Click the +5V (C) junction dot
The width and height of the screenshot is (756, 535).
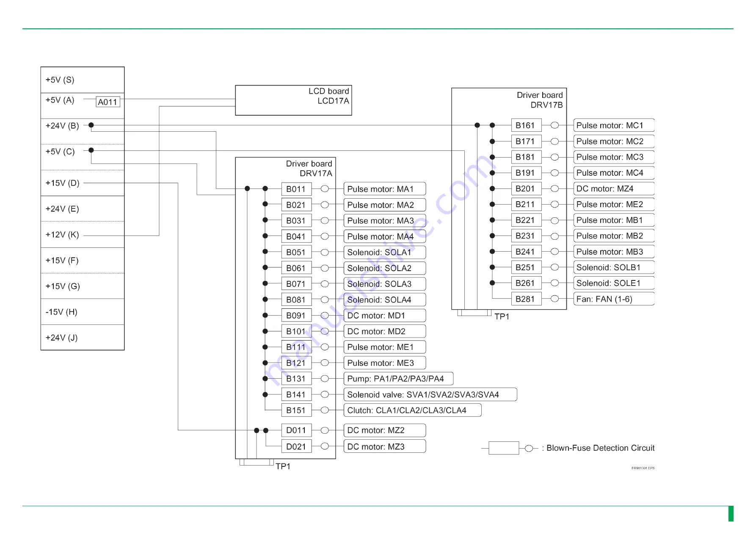pyautogui.click(x=91, y=150)
